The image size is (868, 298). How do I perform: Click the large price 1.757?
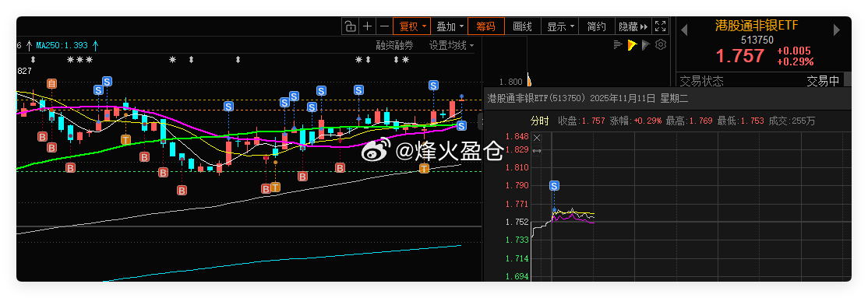pos(740,56)
